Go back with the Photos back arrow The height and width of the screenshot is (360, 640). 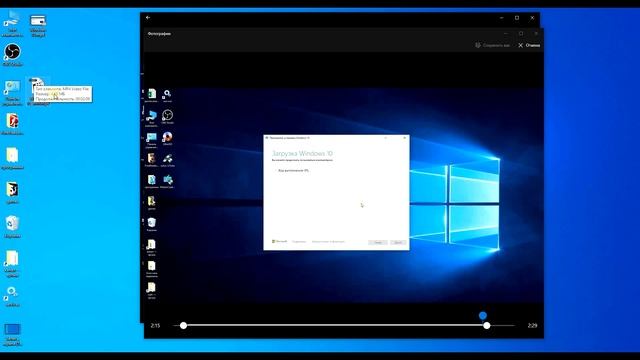[x=148, y=18]
